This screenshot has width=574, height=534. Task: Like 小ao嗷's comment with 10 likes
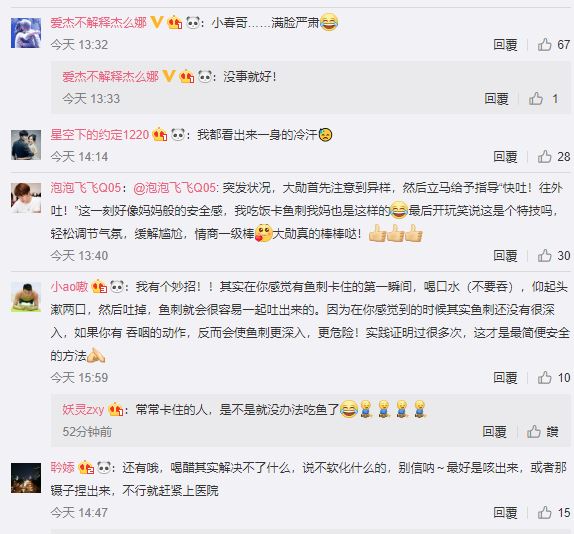[x=554, y=377]
